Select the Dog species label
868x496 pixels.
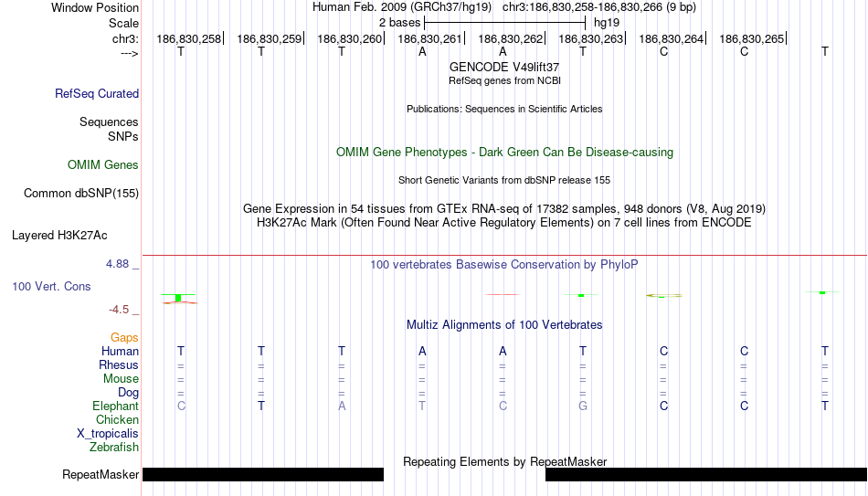pyautogui.click(x=128, y=393)
